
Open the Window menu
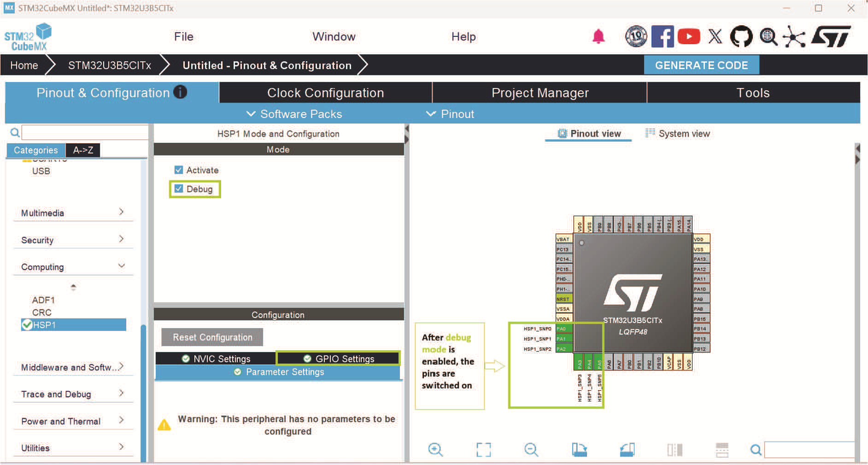(334, 36)
